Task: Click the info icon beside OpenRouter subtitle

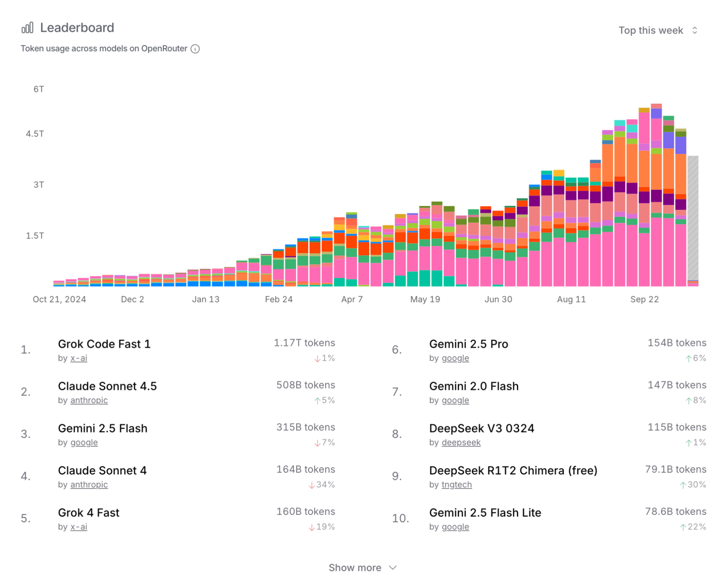Action: [x=195, y=49]
